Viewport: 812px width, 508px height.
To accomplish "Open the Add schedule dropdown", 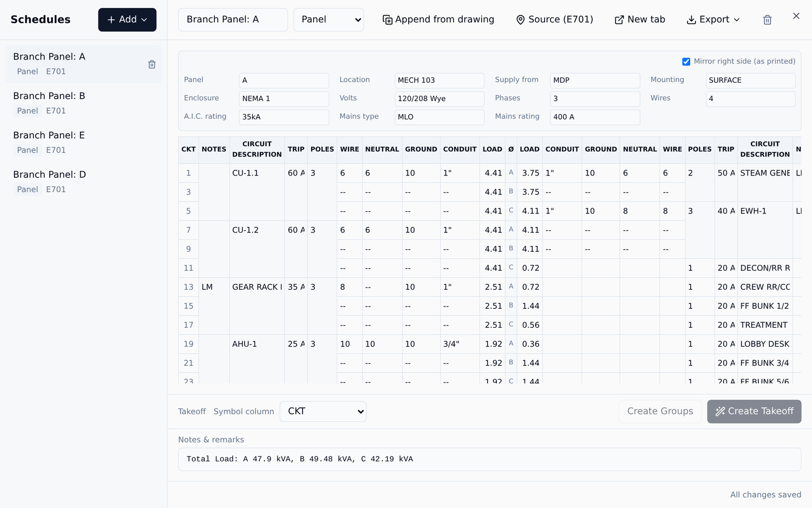I will click(x=127, y=19).
